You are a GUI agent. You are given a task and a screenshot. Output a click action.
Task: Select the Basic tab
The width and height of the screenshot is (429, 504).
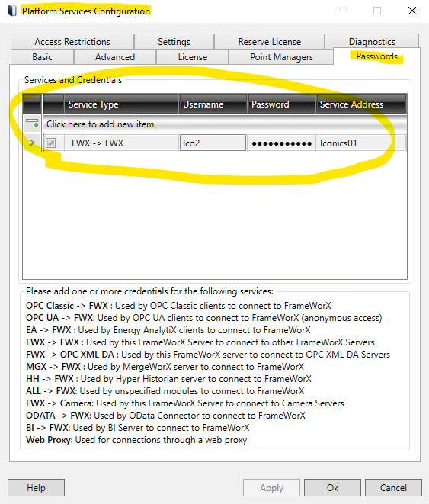(x=42, y=57)
